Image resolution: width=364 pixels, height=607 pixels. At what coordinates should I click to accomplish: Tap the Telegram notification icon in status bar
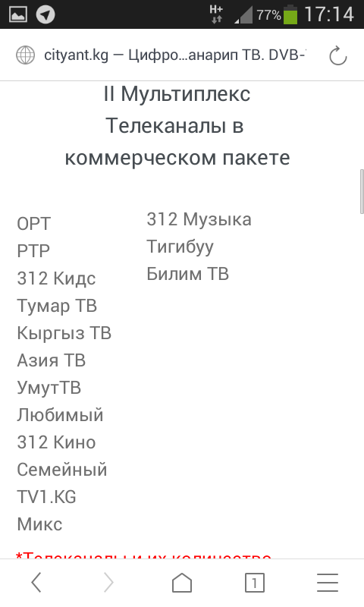click(x=45, y=14)
